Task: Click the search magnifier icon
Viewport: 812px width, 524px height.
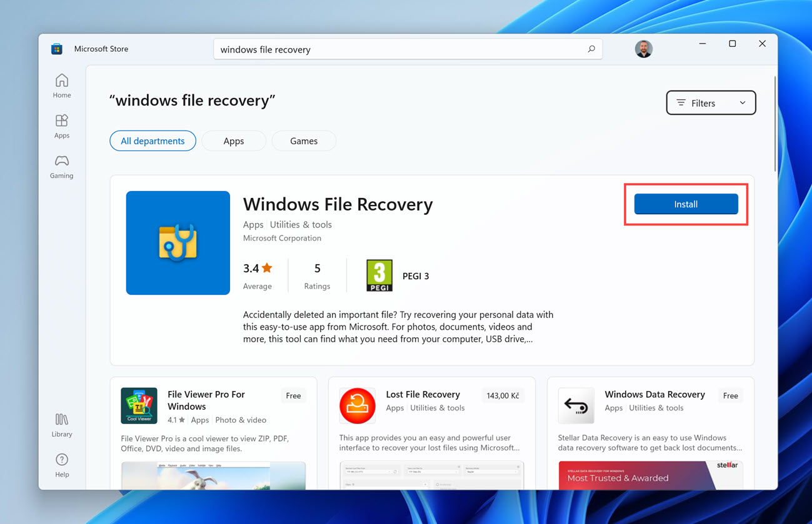Action: (x=591, y=49)
